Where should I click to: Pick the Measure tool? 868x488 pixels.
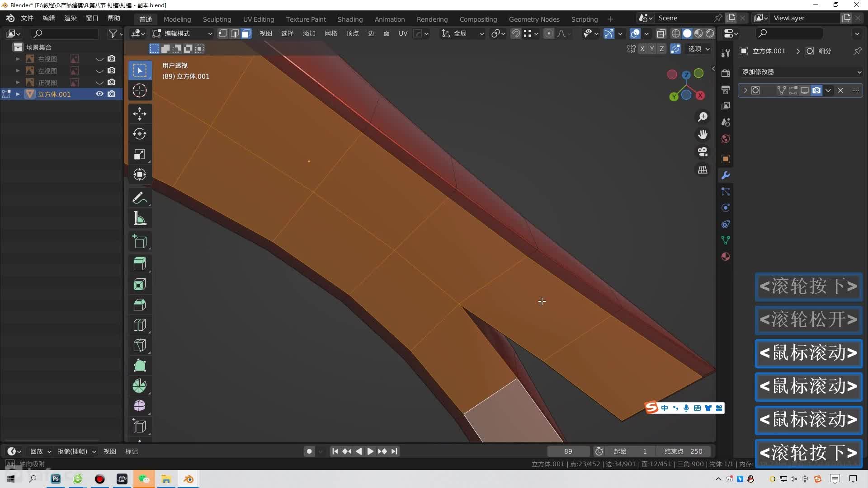coord(140,218)
